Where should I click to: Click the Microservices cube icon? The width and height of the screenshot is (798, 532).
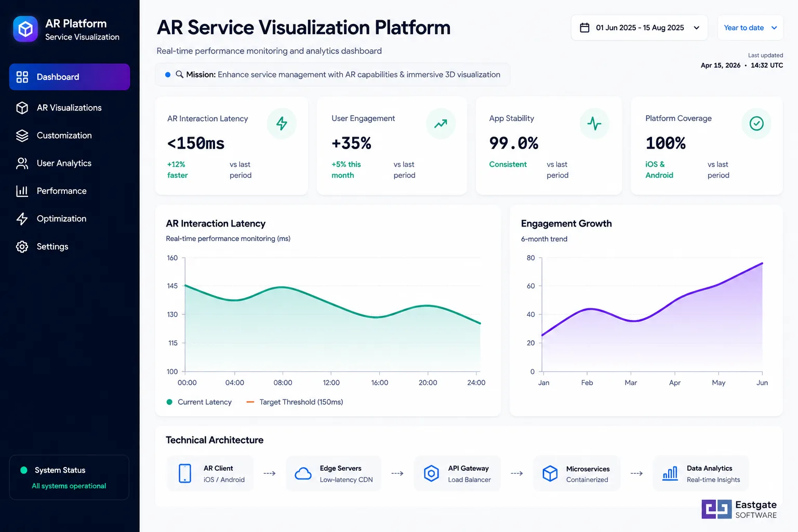tap(550, 473)
